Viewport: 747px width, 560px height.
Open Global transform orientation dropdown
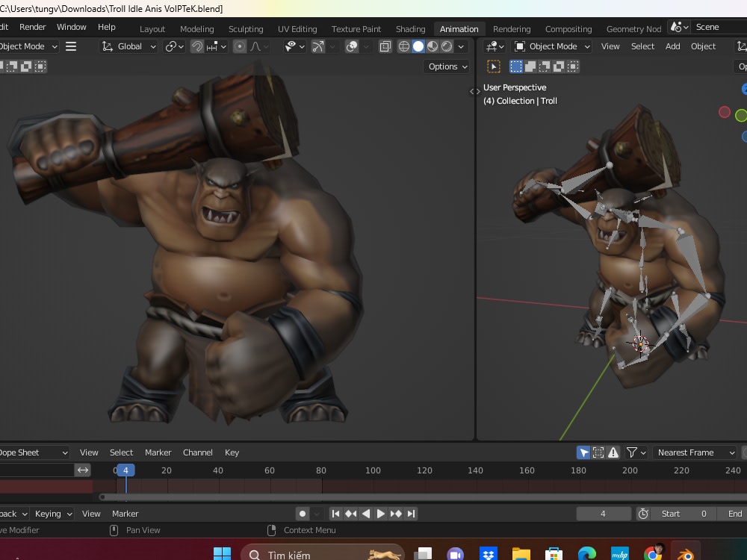tap(128, 46)
